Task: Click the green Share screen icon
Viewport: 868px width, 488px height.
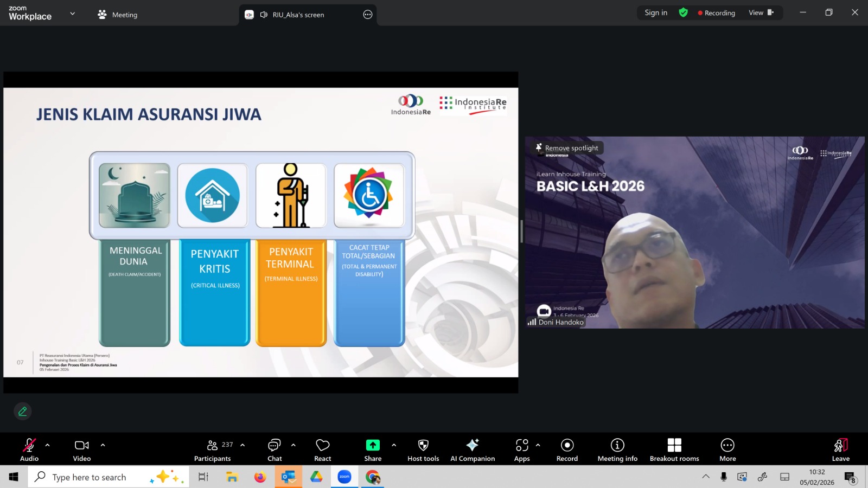Action: click(373, 445)
